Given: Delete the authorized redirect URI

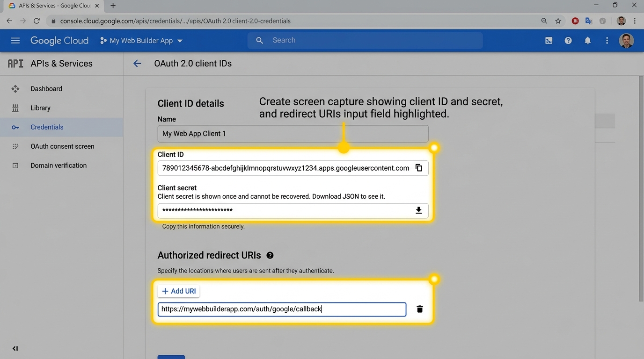Looking at the screenshot, I should [420, 309].
